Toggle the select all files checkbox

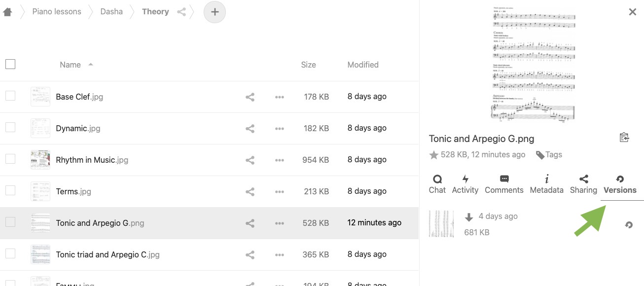(x=10, y=64)
